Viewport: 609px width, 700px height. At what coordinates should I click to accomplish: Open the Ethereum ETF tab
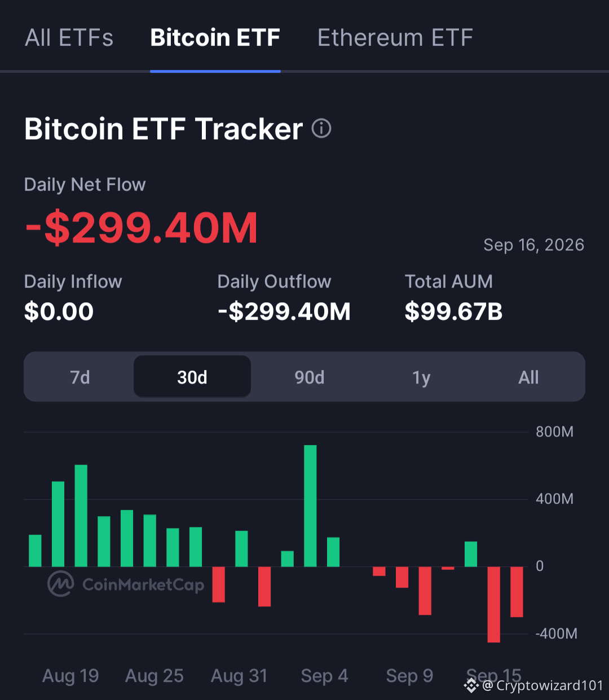pos(395,38)
